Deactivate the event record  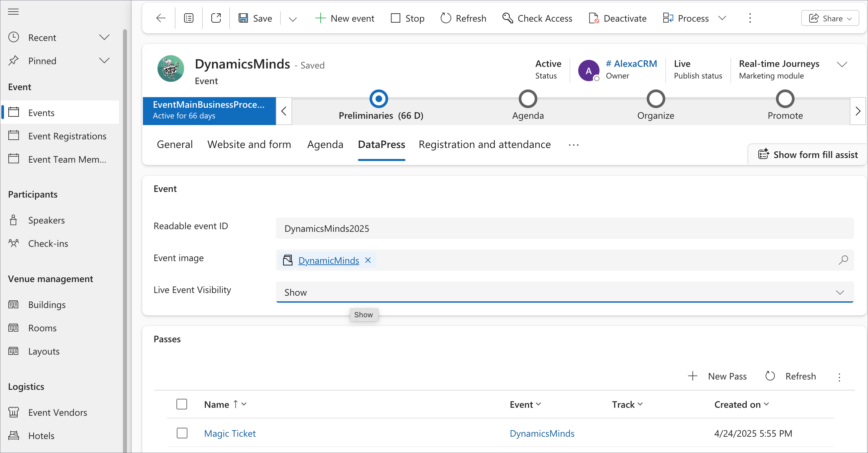[x=617, y=18]
